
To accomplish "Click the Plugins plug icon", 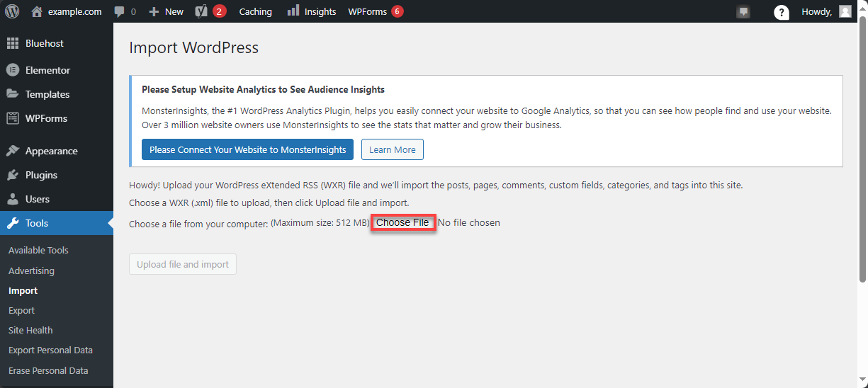I will (13, 175).
